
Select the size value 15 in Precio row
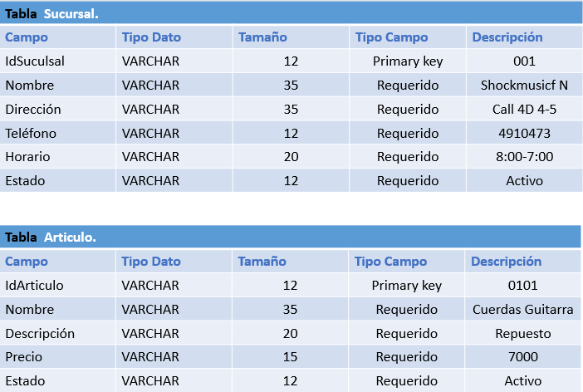pyautogui.click(x=290, y=357)
